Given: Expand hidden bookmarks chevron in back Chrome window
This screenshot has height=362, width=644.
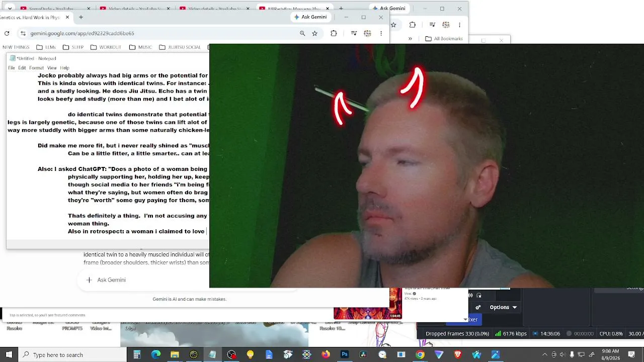Looking at the screenshot, I should tap(410, 39).
